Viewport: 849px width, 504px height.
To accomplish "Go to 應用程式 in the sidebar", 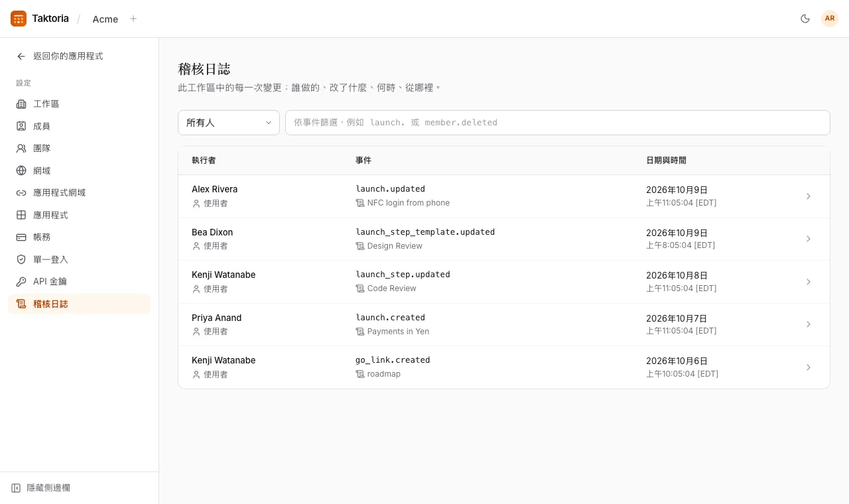I will point(79,215).
